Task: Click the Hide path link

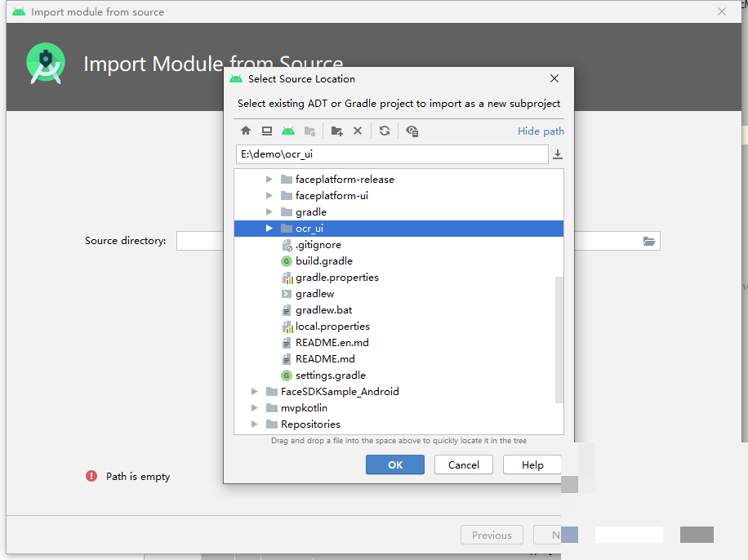Action: point(541,131)
